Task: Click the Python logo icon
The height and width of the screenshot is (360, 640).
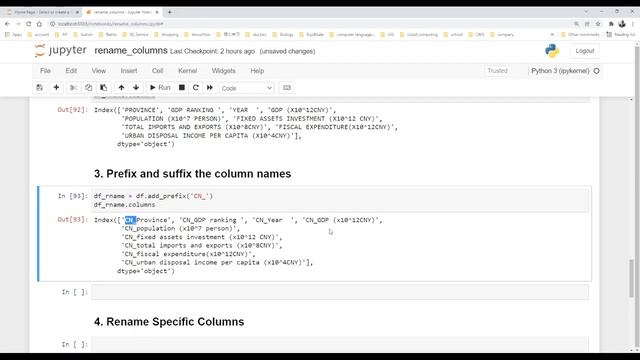Action: click(x=552, y=51)
